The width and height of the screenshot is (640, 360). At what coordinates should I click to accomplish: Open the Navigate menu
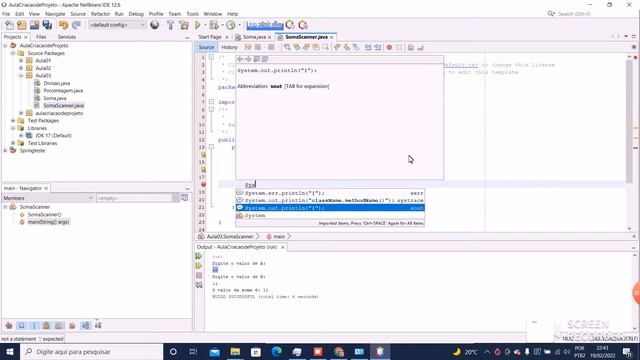[x=55, y=14]
